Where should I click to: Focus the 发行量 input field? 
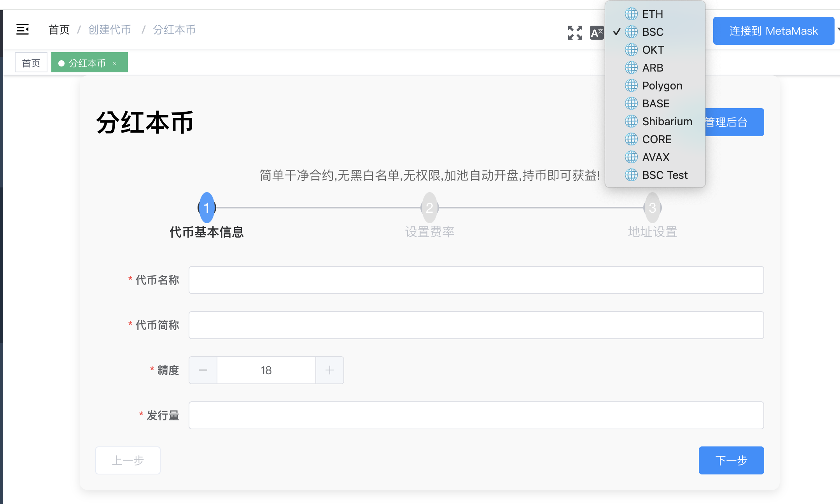coord(476,415)
